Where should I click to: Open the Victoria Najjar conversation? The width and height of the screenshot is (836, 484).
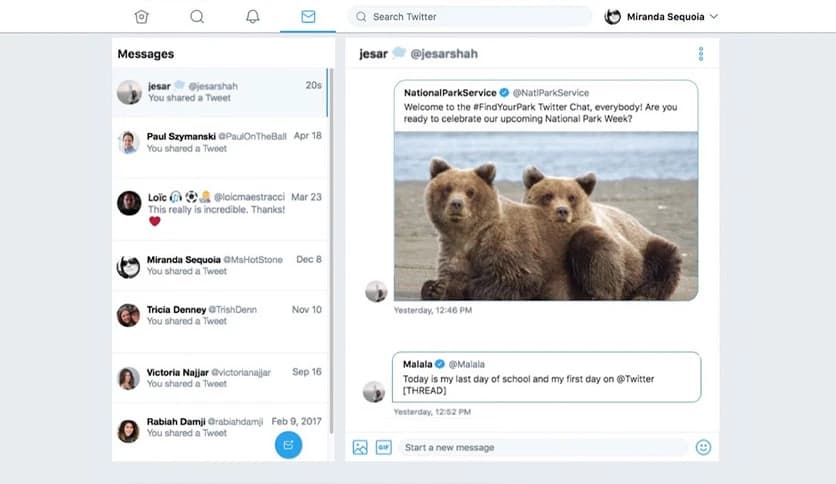pyautogui.click(x=220, y=378)
